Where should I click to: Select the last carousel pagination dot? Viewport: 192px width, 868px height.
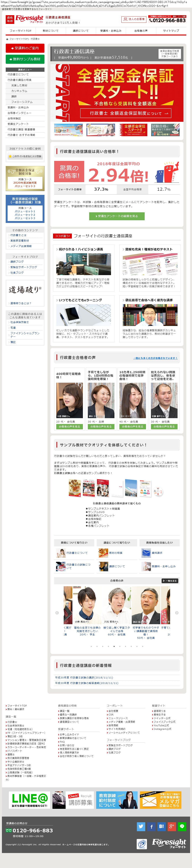pos(143,646)
